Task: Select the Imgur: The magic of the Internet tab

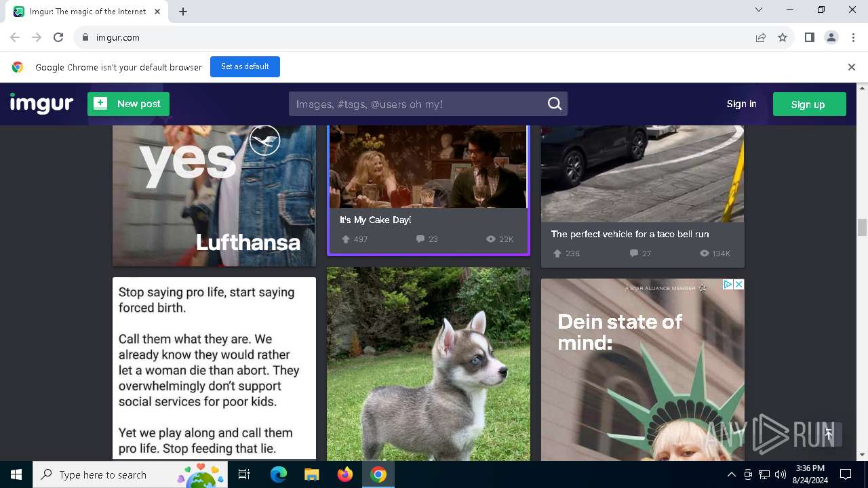Action: click(x=88, y=12)
